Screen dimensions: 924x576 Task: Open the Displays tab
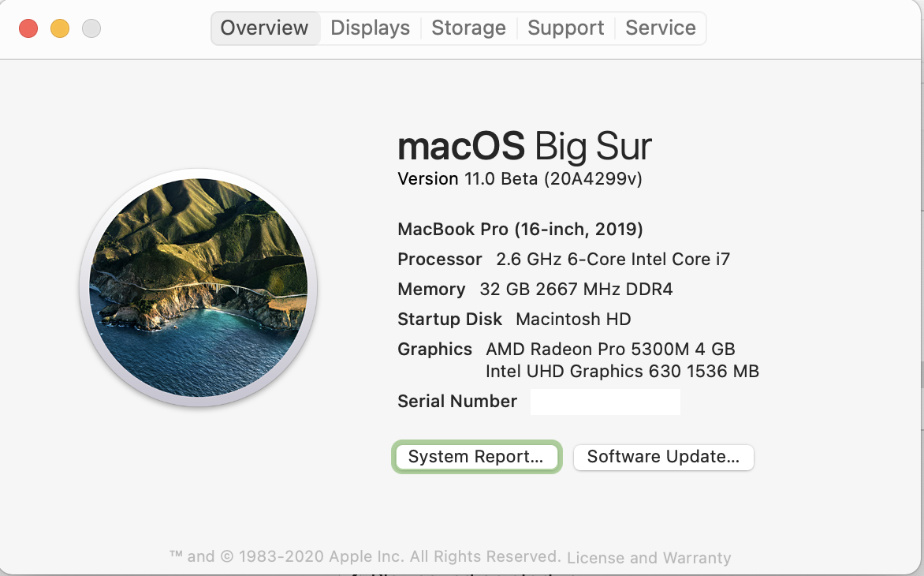(x=370, y=28)
